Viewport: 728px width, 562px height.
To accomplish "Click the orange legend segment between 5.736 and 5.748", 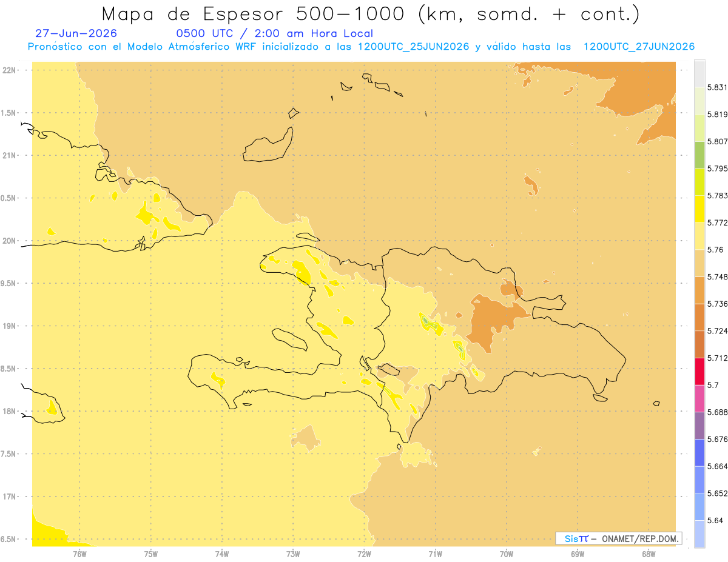I will 699,290.
